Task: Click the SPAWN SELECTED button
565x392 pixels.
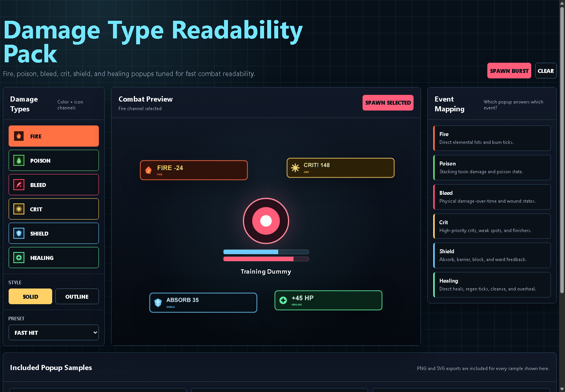Action: [388, 103]
